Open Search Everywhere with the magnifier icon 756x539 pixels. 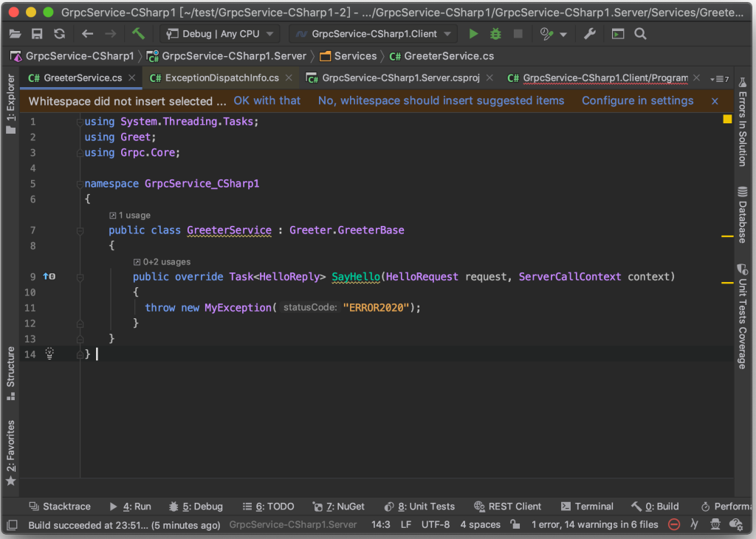pos(640,34)
